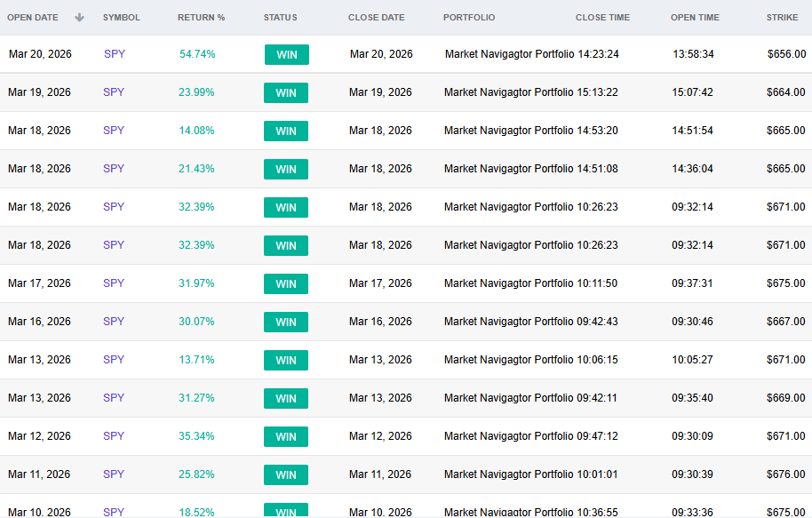Sort by the Strike column header
The height and width of the screenshot is (518, 812).
coord(782,18)
